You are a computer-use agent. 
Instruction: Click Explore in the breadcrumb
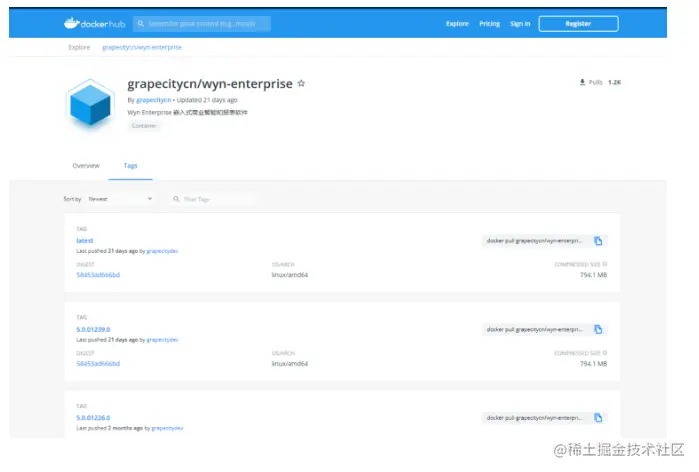[79, 47]
